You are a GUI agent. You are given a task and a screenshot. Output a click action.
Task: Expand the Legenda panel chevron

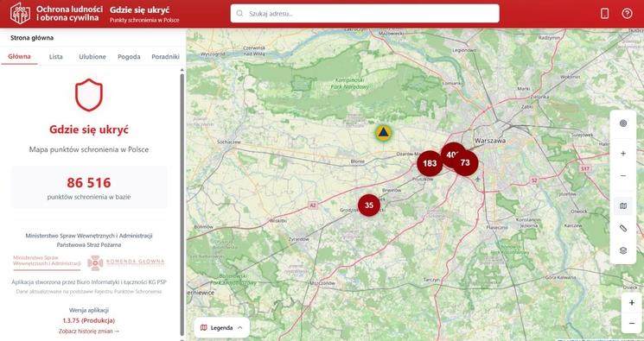point(240,327)
